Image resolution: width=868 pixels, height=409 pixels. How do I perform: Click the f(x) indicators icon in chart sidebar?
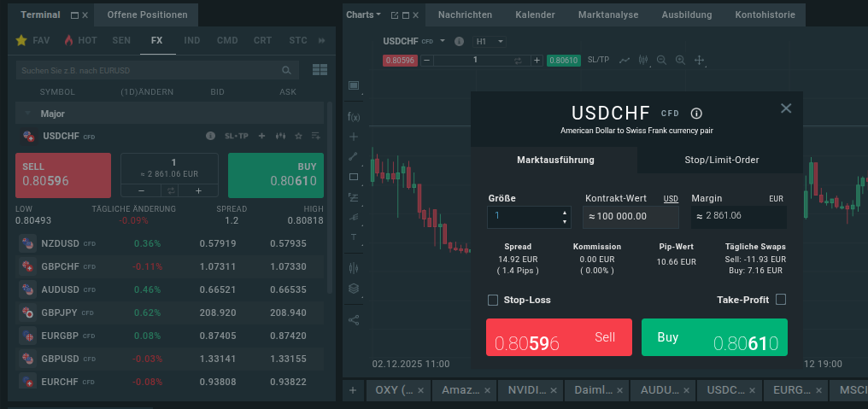(354, 116)
